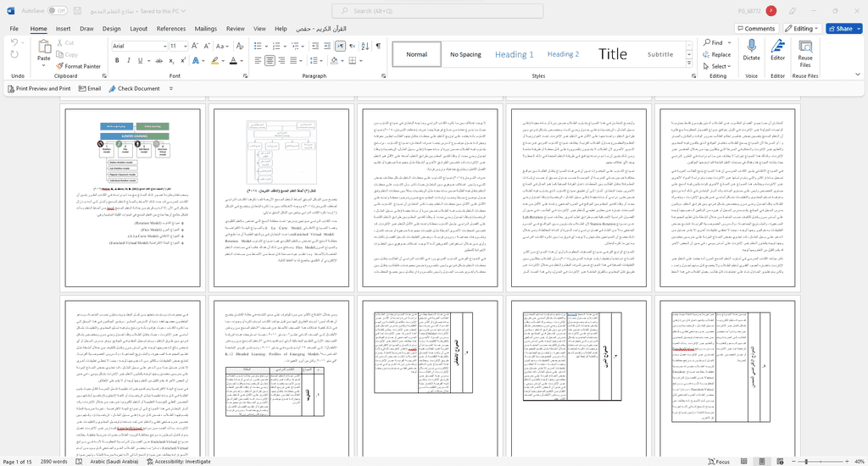The width and height of the screenshot is (868, 466).
Task: Select the first page thumbnail with diagram
Action: point(132,197)
